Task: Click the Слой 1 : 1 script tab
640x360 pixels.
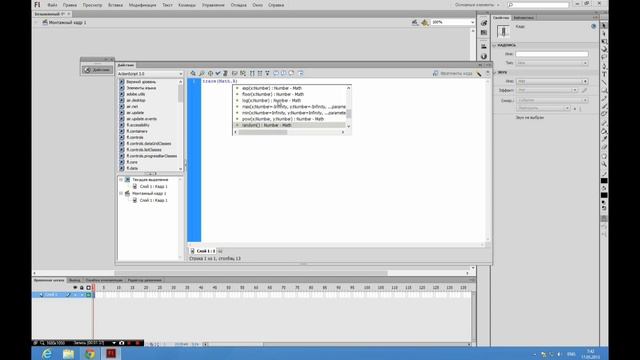Action: click(x=203, y=251)
